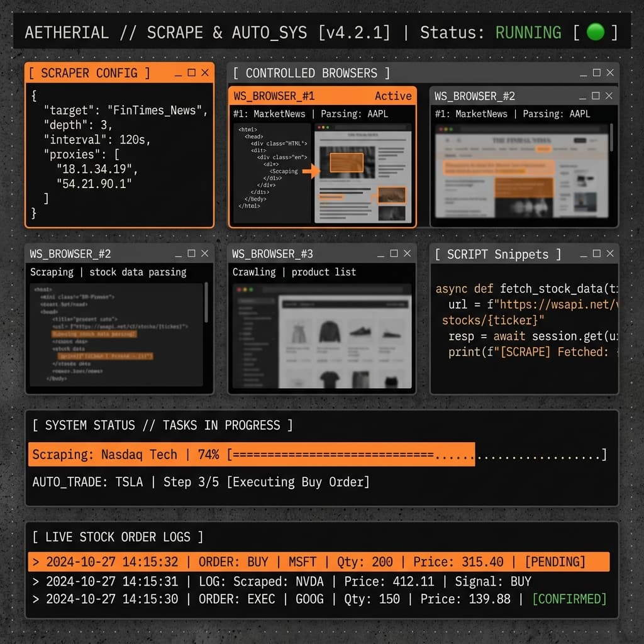This screenshot has height=644, width=644.
Task: Click scrollbar in WS_BROWSER_#2 stock data window
Action: [206, 302]
